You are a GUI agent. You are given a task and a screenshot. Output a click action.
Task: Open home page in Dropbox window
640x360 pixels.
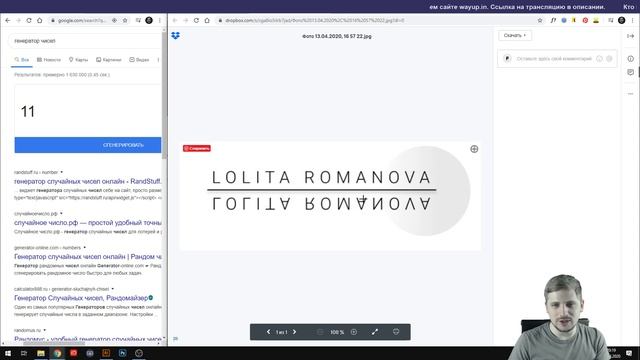[207, 20]
